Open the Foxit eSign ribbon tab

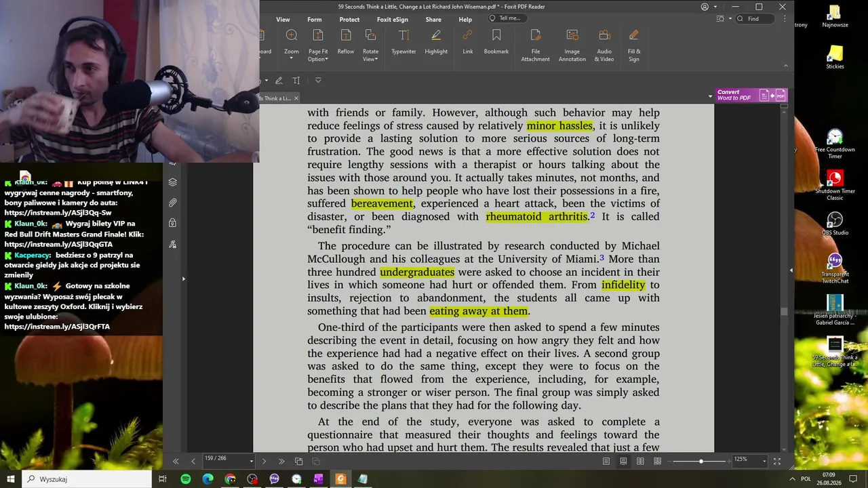tap(393, 20)
